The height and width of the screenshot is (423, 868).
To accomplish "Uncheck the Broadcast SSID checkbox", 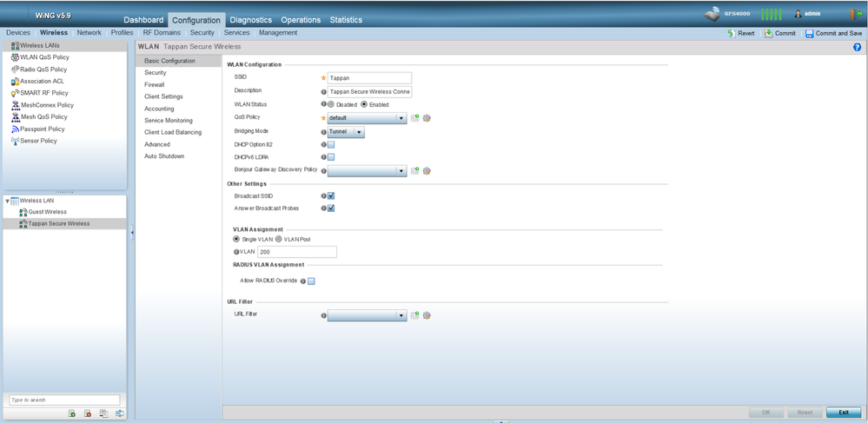I will coord(331,196).
